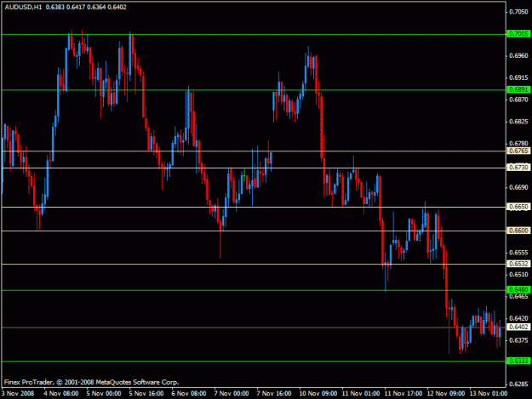Viewport: 532px width, 399px height.
Task: Click the 0.6375 price scale value
Action: 518,340
